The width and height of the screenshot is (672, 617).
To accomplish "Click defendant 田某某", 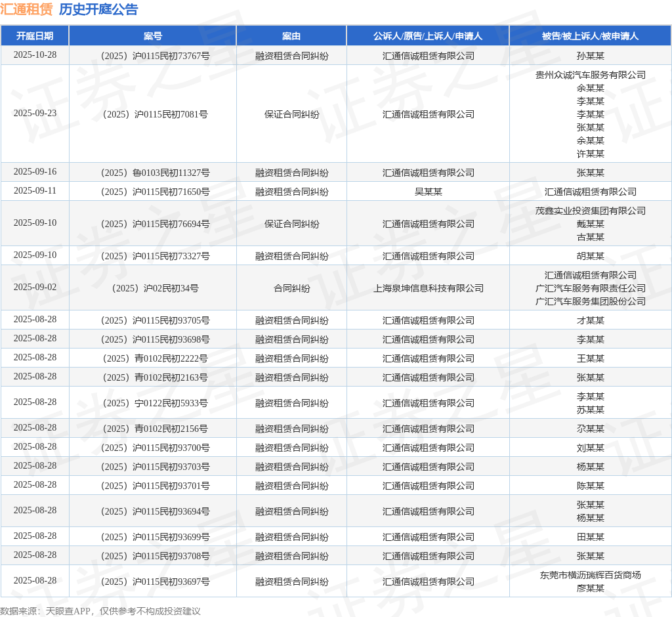I will tap(590, 537).
